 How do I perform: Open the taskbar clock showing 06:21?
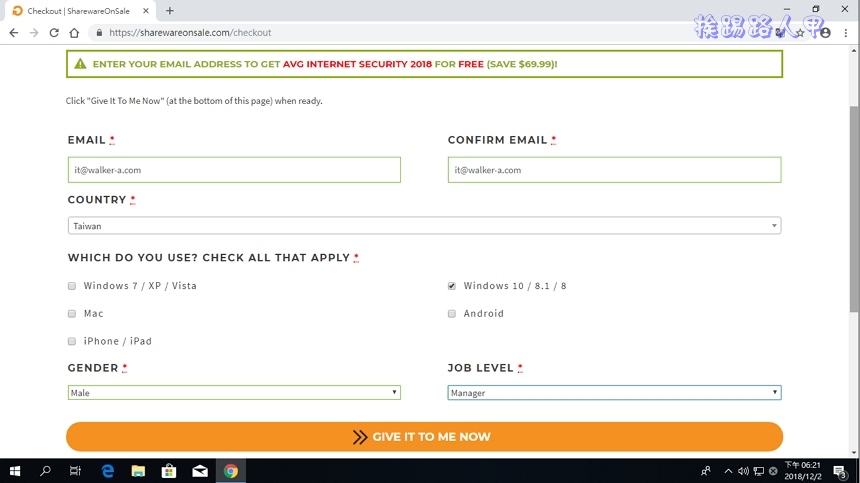coord(803,471)
